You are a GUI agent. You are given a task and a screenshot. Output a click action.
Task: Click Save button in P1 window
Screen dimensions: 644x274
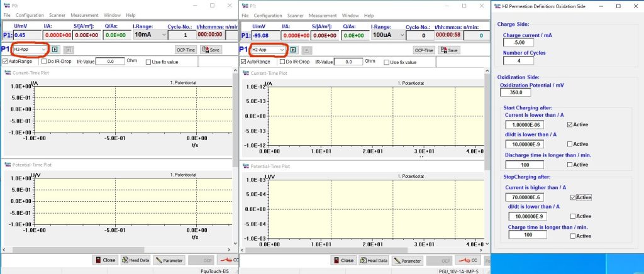(x=449, y=50)
